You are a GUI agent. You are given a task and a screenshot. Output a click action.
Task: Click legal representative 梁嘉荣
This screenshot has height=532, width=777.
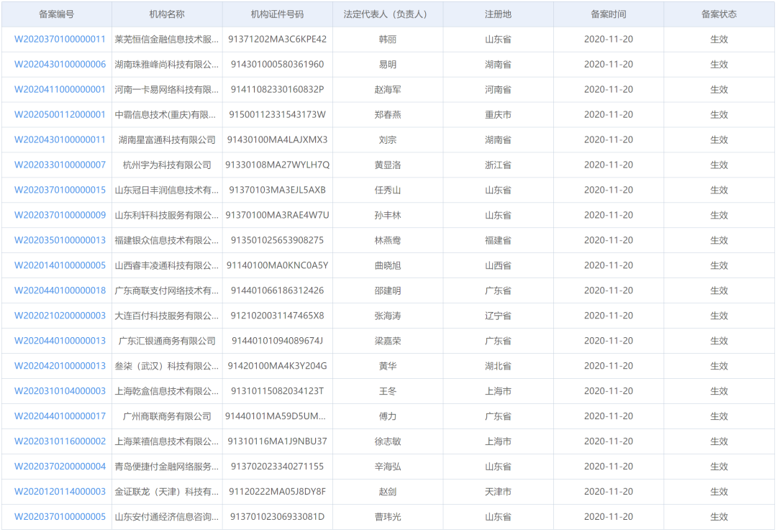click(388, 341)
